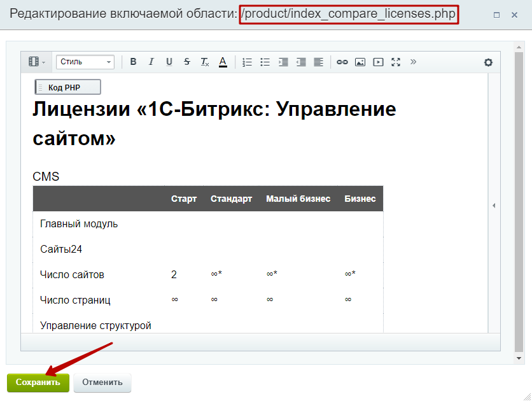532x401 pixels.
Task: Show more toolbar buttons
Action: (413, 62)
